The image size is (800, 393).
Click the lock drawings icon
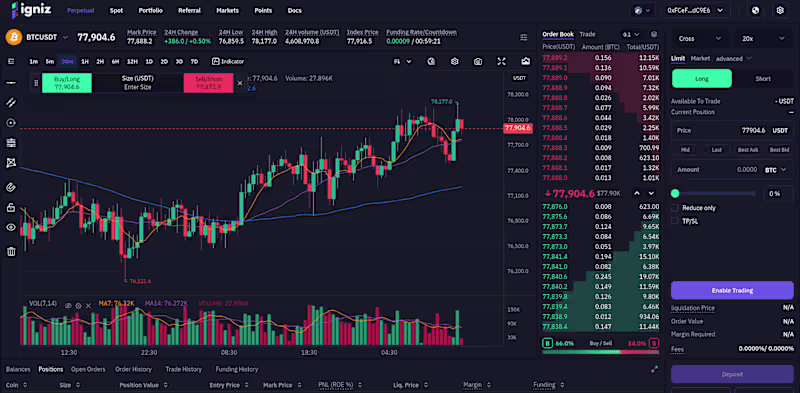(11, 207)
